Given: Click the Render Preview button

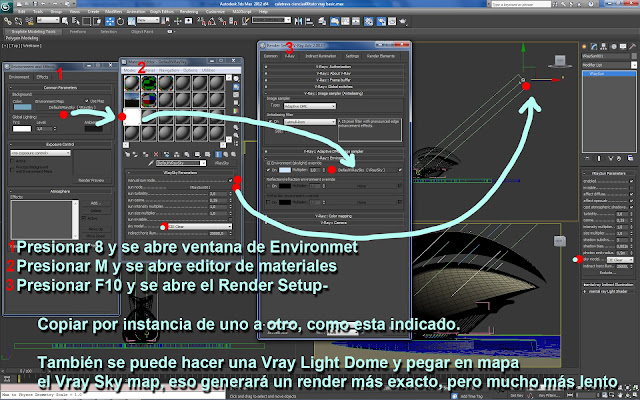Looking at the screenshot, I should 91,180.
